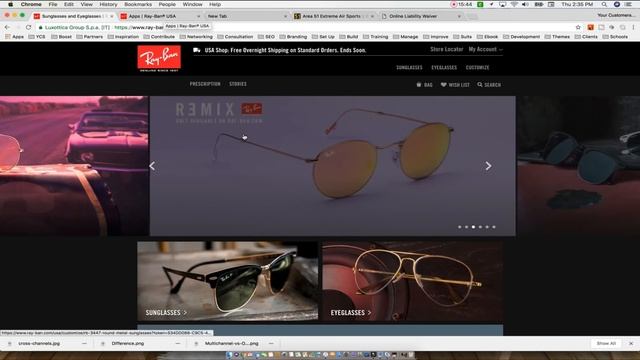
Task: Select the second carousel indicator dot
Action: (x=467, y=227)
